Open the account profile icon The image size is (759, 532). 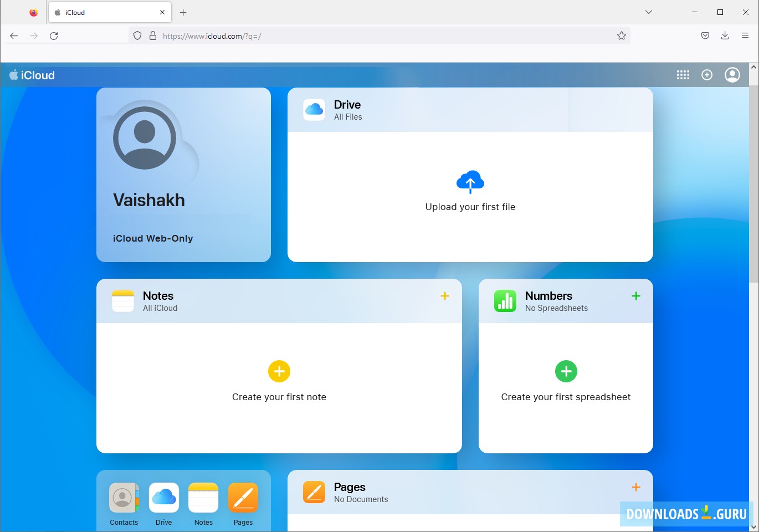pyautogui.click(x=732, y=75)
